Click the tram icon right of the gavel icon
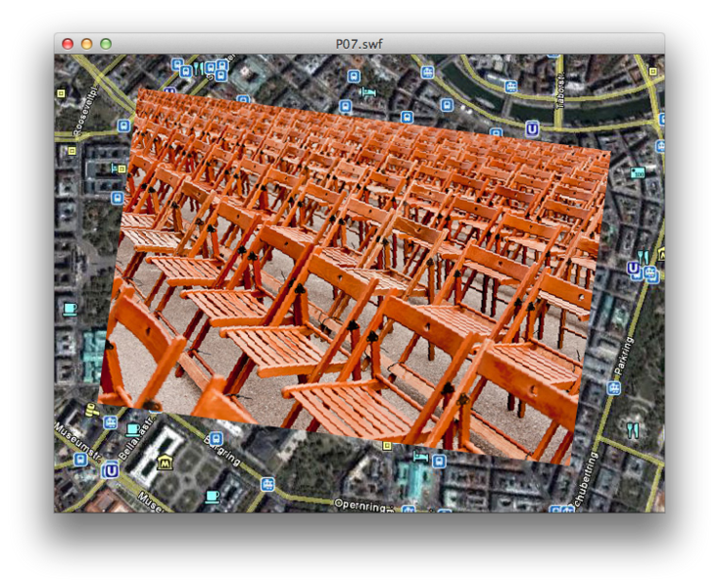 [110, 422]
